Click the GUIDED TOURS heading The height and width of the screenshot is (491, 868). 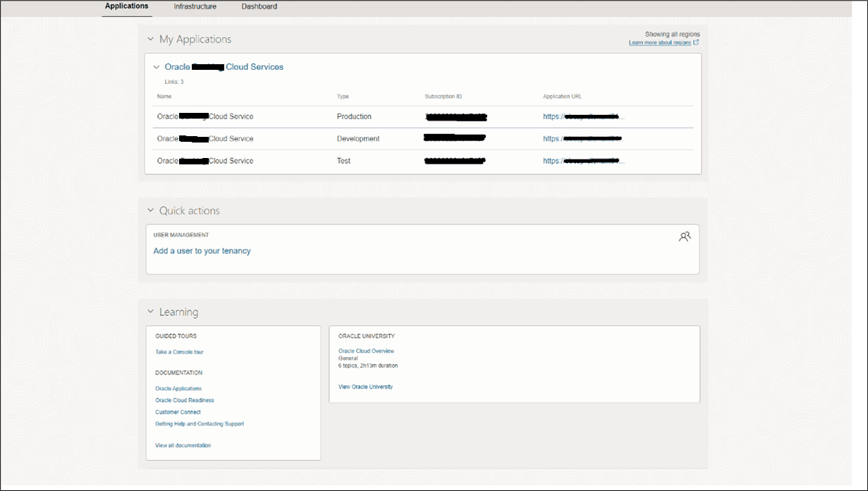176,337
